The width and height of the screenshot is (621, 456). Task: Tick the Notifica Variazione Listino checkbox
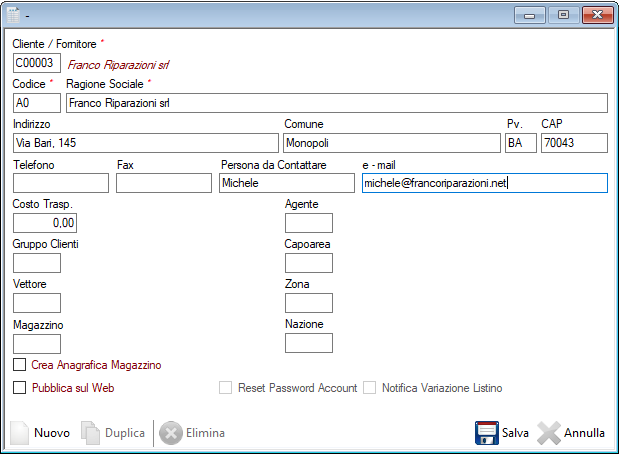point(370,388)
